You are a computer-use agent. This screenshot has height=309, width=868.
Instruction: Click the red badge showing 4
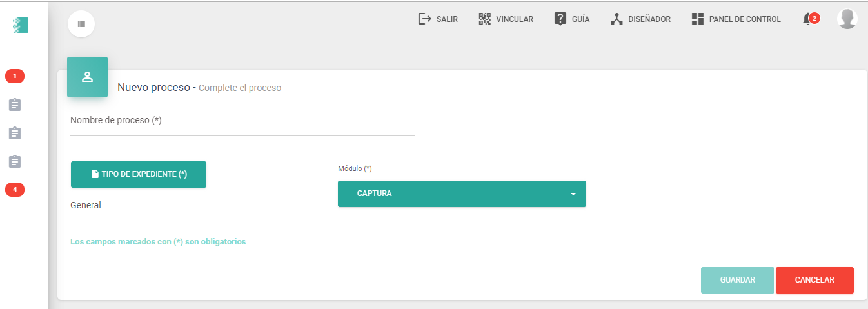[15, 190]
